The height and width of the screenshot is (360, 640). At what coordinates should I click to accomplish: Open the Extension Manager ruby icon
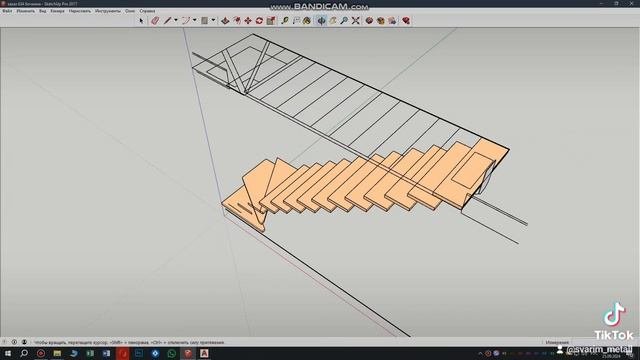tap(406, 20)
